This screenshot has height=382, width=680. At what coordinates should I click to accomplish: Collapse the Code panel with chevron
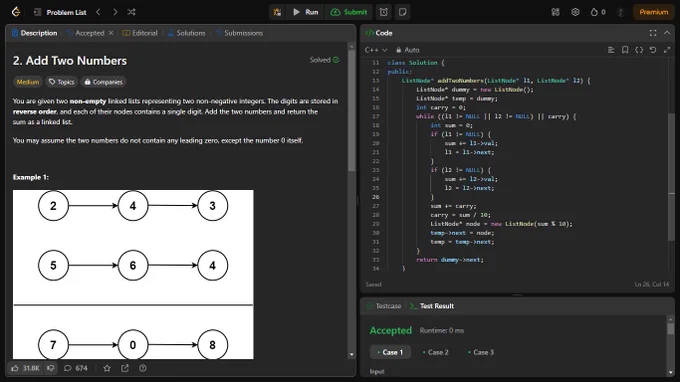click(667, 33)
